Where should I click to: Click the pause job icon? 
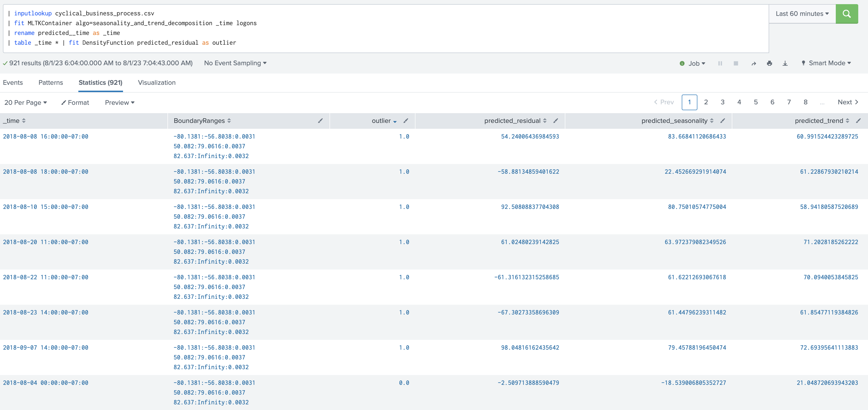[720, 63]
